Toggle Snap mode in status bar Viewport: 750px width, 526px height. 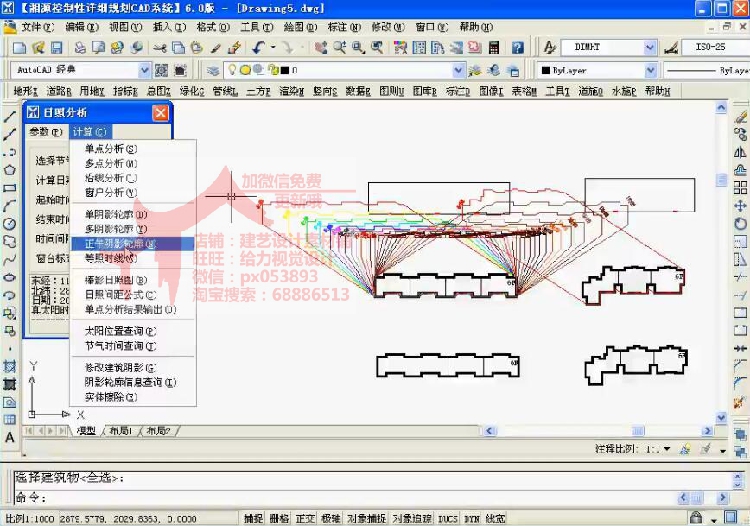[x=254, y=518]
